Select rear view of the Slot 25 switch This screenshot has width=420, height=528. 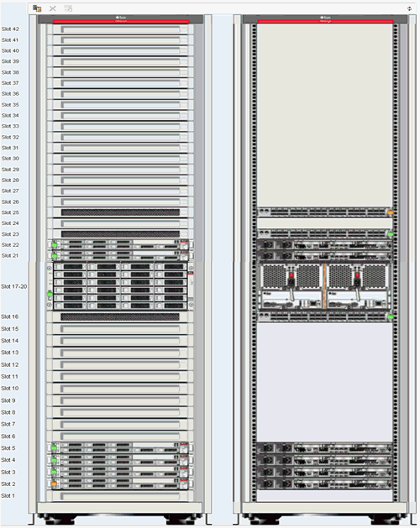pyautogui.click(x=325, y=212)
